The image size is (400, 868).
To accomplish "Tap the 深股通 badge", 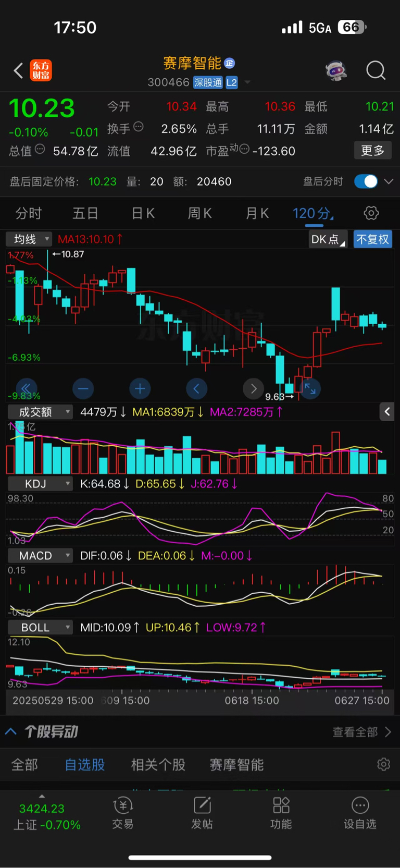I will pyautogui.click(x=208, y=82).
